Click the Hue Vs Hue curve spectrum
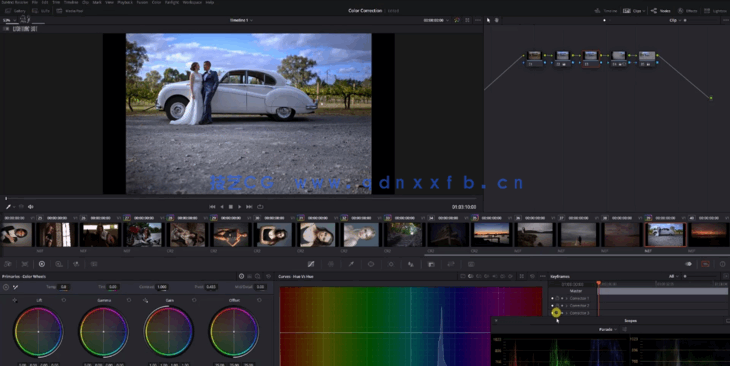 pos(411,326)
